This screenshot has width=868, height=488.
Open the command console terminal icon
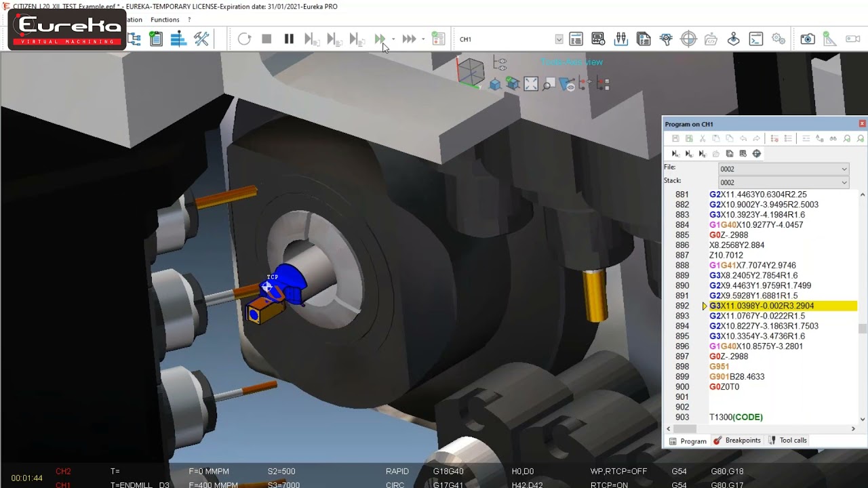pyautogui.click(x=755, y=39)
